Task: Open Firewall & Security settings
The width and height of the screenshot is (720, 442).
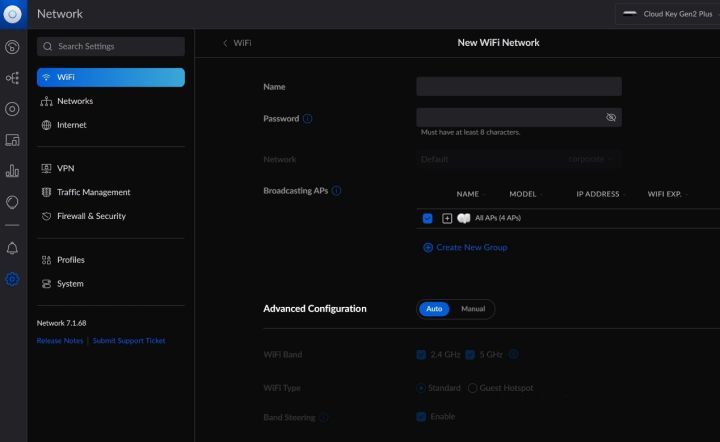Action: [91, 216]
